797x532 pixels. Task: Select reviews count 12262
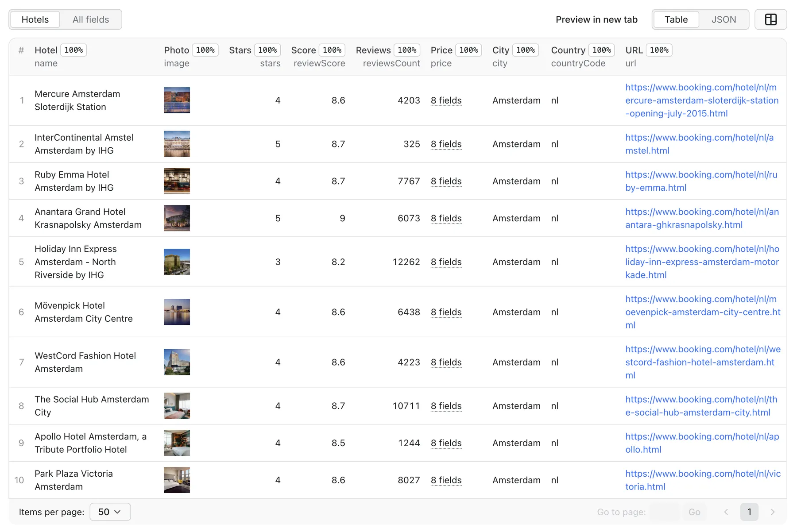(406, 262)
